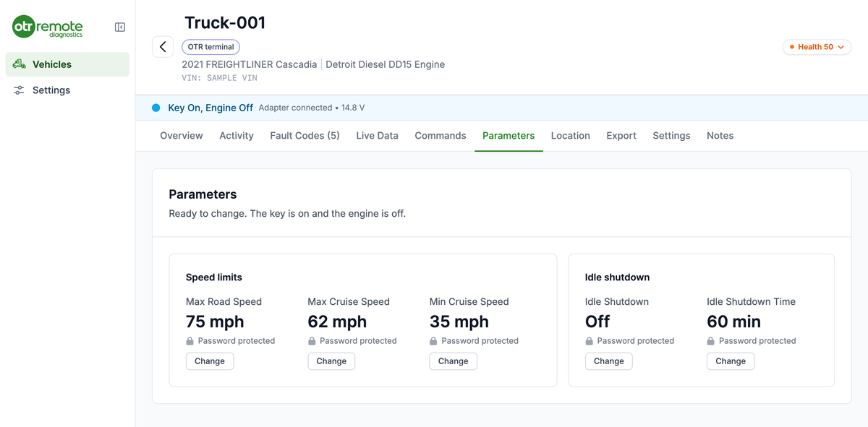This screenshot has width=868, height=427.
Task: Open the Overview tab
Action: tap(182, 136)
